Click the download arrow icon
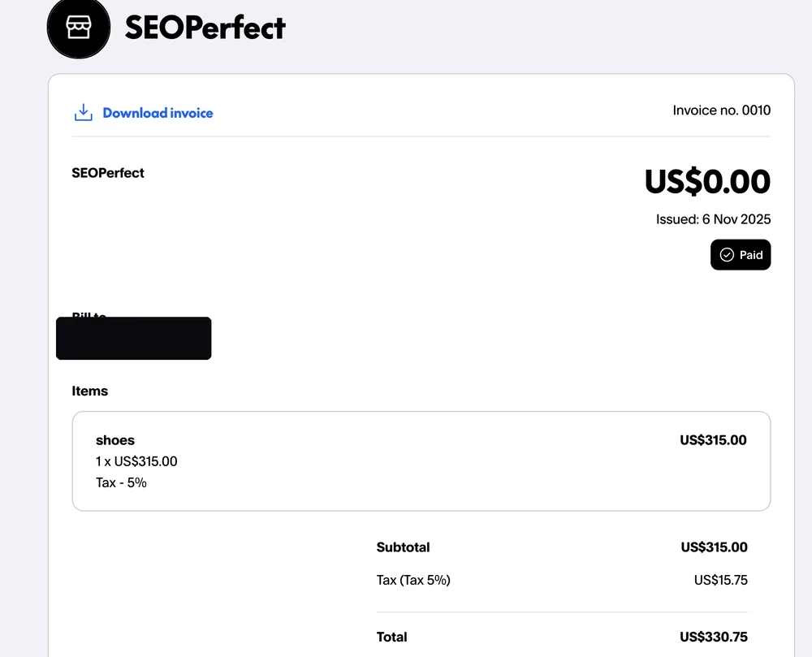The height and width of the screenshot is (657, 812). click(84, 112)
